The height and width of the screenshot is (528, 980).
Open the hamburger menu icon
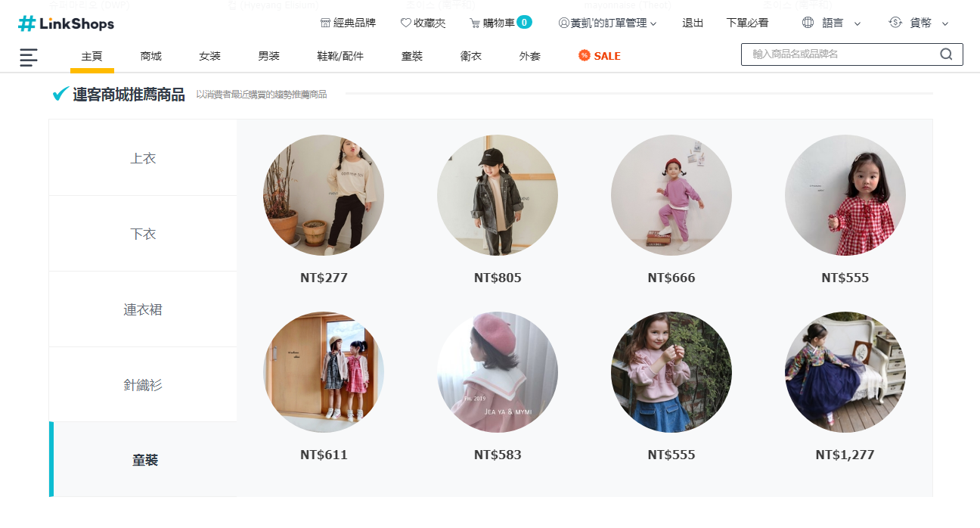29,57
